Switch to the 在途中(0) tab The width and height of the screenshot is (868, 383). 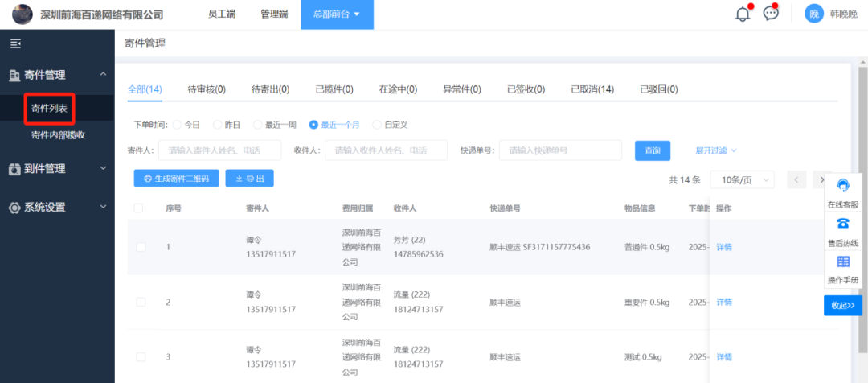tap(398, 89)
